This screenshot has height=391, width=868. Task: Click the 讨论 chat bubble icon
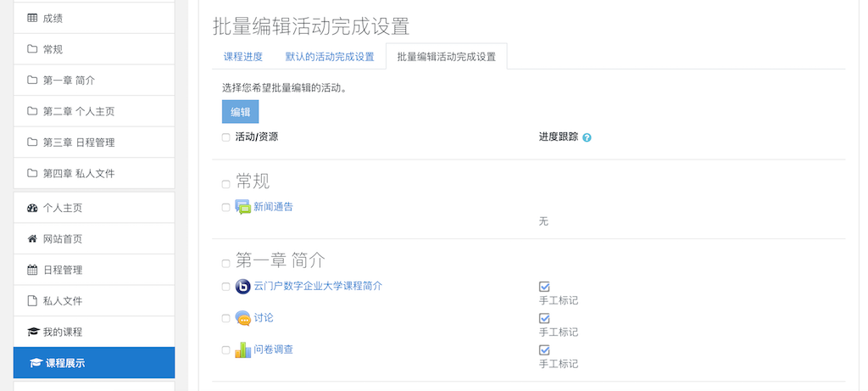(242, 318)
